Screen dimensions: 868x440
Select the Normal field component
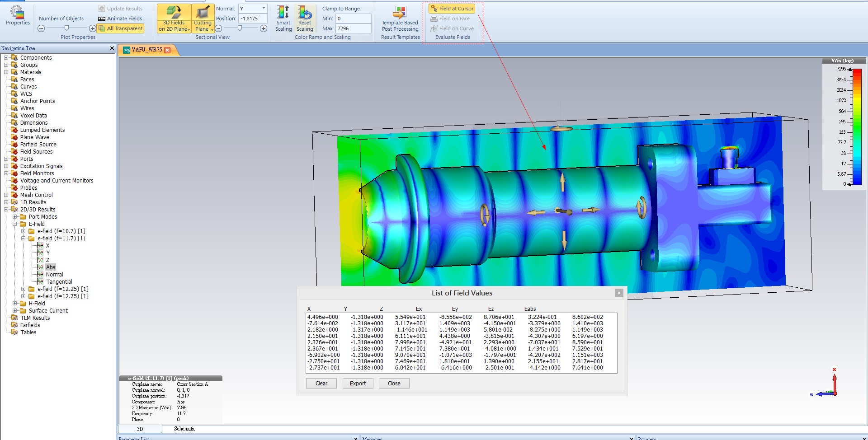pos(55,275)
